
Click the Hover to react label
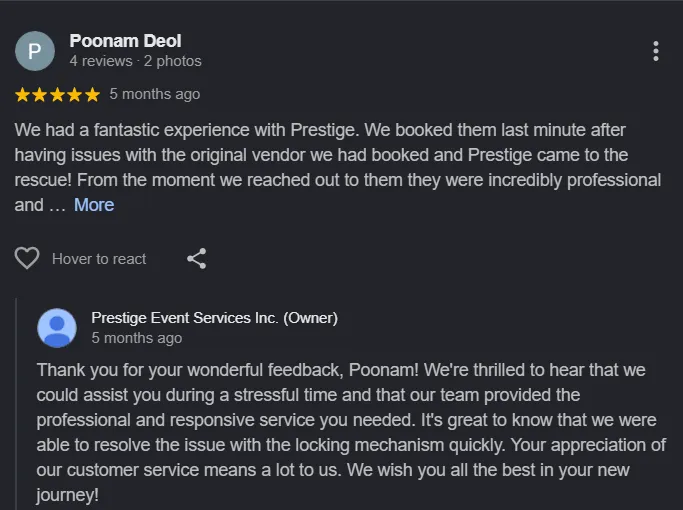[99, 259]
